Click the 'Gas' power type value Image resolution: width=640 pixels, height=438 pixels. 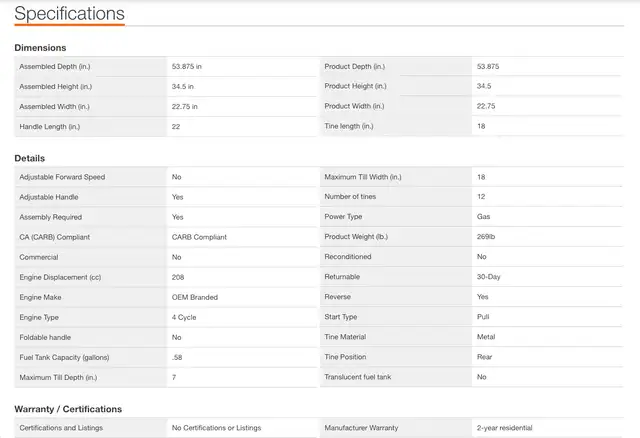[483, 216]
